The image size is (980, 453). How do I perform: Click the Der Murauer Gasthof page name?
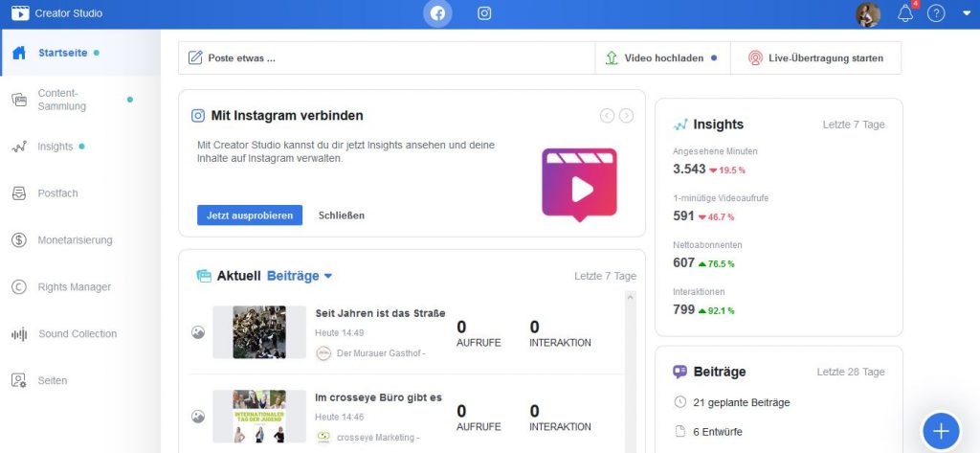point(381,352)
